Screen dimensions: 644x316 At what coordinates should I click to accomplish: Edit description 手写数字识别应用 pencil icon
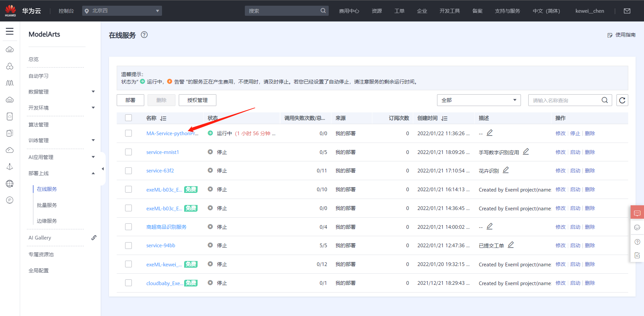click(x=526, y=152)
